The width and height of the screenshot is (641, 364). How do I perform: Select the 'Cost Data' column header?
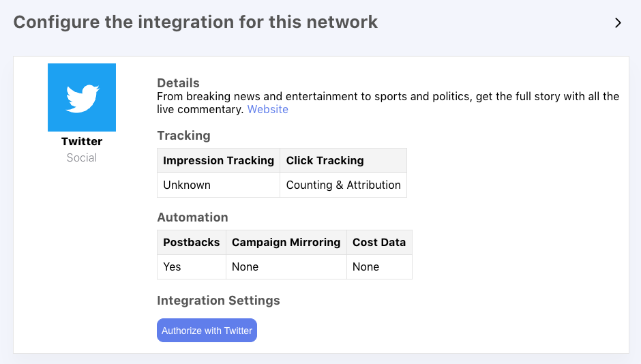[x=379, y=242]
